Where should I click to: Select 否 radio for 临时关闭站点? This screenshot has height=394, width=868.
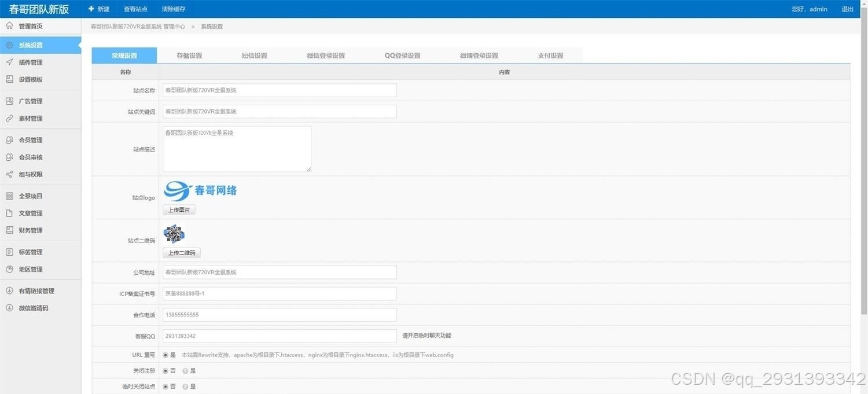coord(165,386)
